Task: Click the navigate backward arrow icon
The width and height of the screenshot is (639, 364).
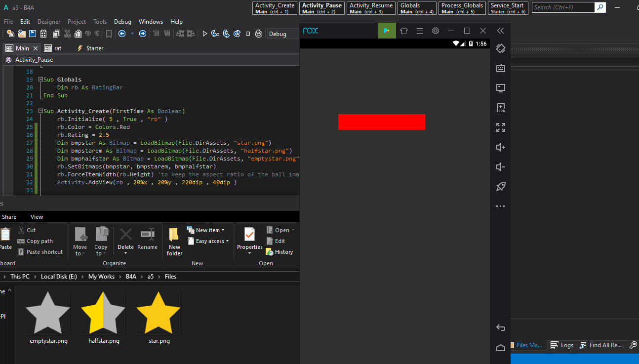Action: pyautogui.click(x=121, y=34)
